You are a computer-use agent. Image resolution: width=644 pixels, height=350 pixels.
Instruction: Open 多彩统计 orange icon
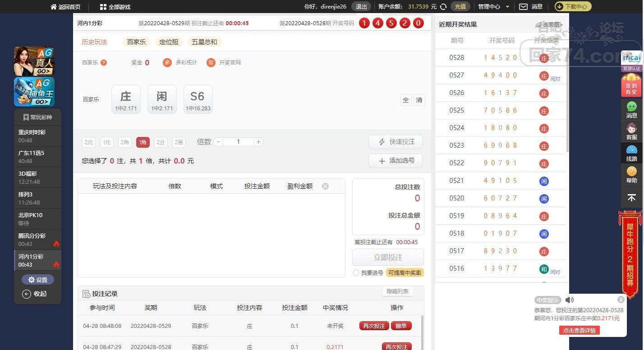(x=167, y=63)
